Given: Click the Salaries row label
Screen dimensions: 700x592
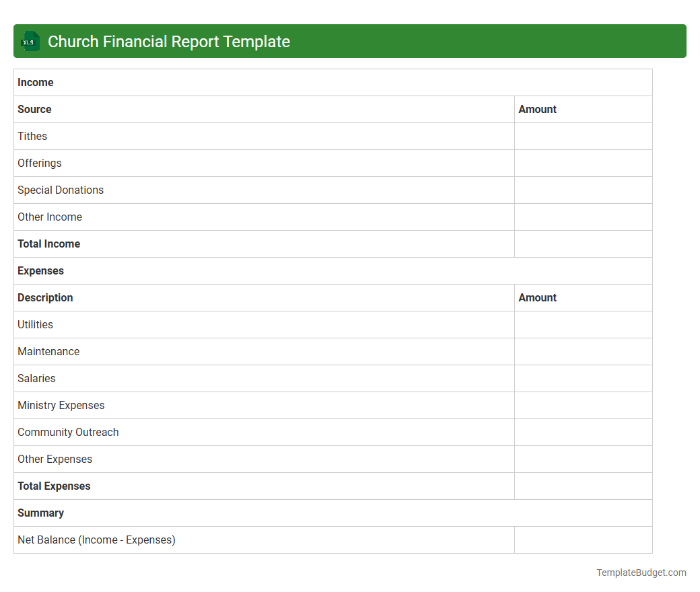Looking at the screenshot, I should [36, 378].
